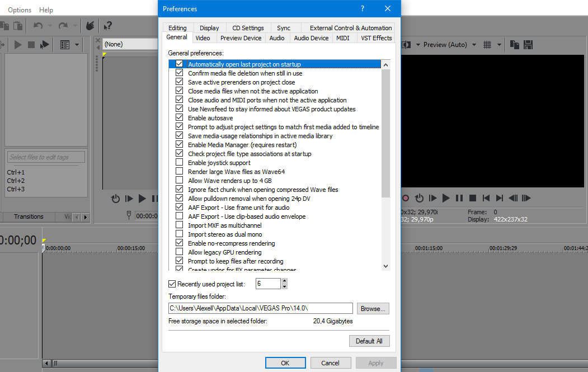Pause playback in the video preview

(x=459, y=198)
